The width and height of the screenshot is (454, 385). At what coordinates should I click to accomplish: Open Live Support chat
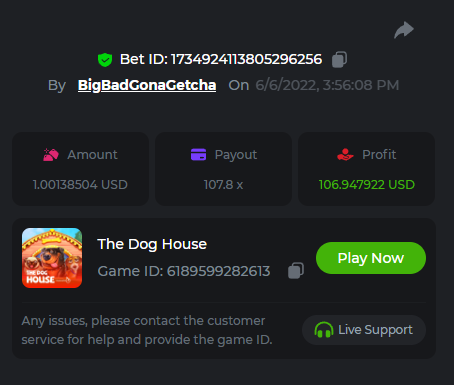[x=364, y=330]
